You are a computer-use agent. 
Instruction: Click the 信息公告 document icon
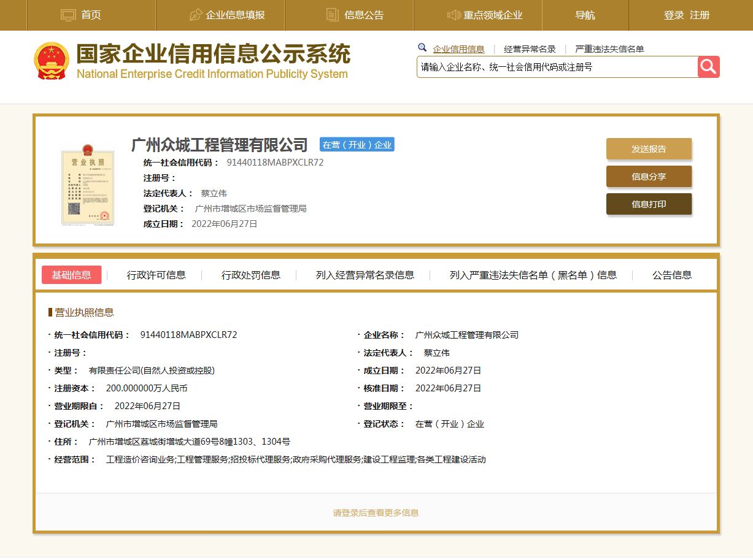[332, 13]
